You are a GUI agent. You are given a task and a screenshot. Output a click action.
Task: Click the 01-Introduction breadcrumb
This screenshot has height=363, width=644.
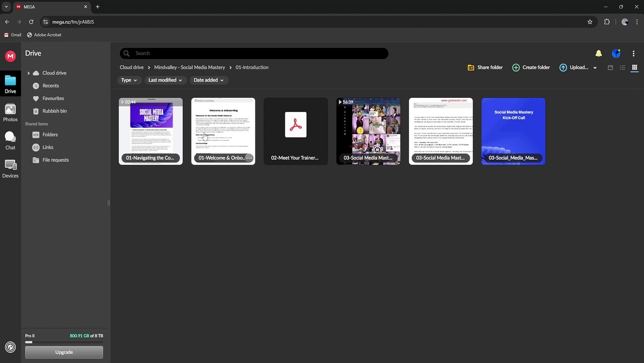point(252,68)
